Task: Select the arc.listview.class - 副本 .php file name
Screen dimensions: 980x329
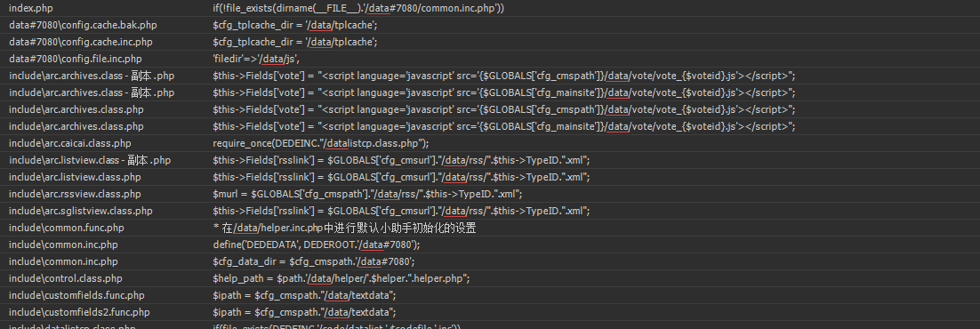Action: tap(90, 160)
